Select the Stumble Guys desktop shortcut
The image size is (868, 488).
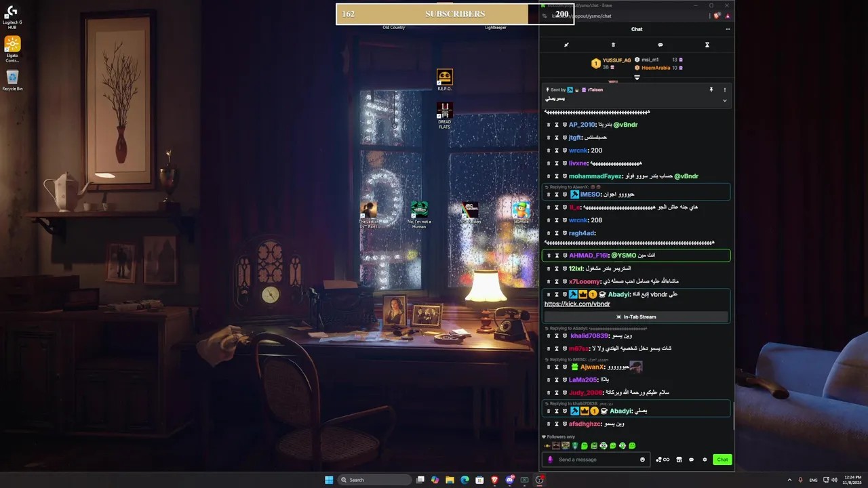click(x=521, y=213)
